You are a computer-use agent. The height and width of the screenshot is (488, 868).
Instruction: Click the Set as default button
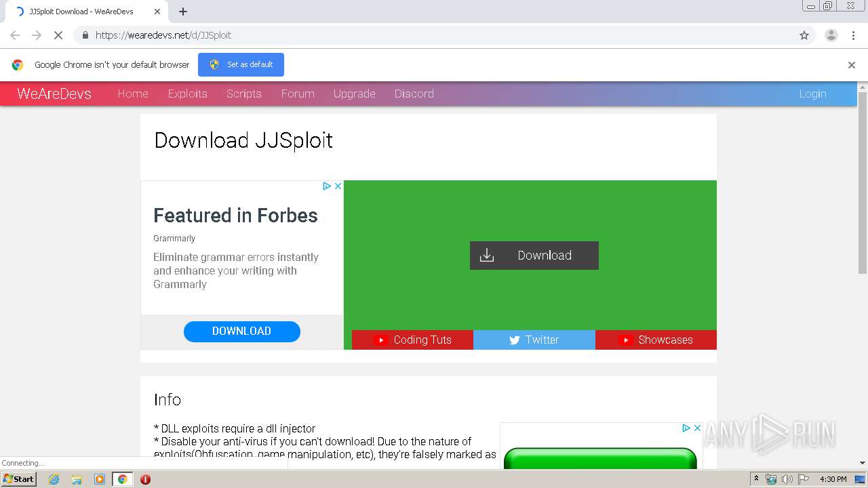pyautogui.click(x=241, y=64)
